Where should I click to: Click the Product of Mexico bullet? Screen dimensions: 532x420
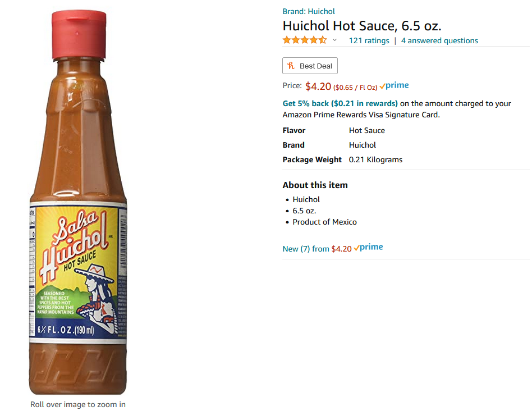[x=324, y=222]
